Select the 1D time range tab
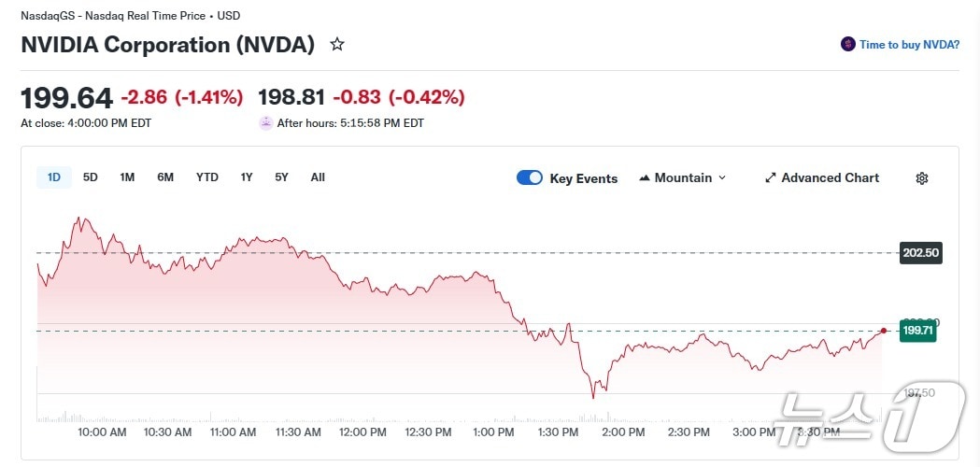 coord(54,177)
